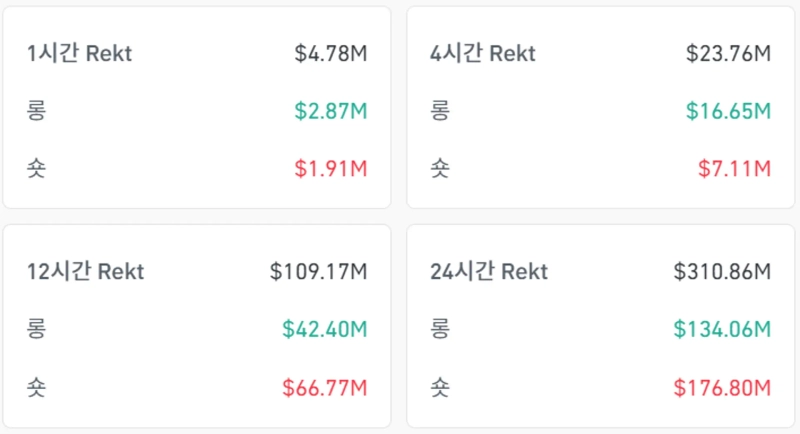Click the 1시간 Rekt card title
Screen dimensions: 800x434
click(80, 54)
